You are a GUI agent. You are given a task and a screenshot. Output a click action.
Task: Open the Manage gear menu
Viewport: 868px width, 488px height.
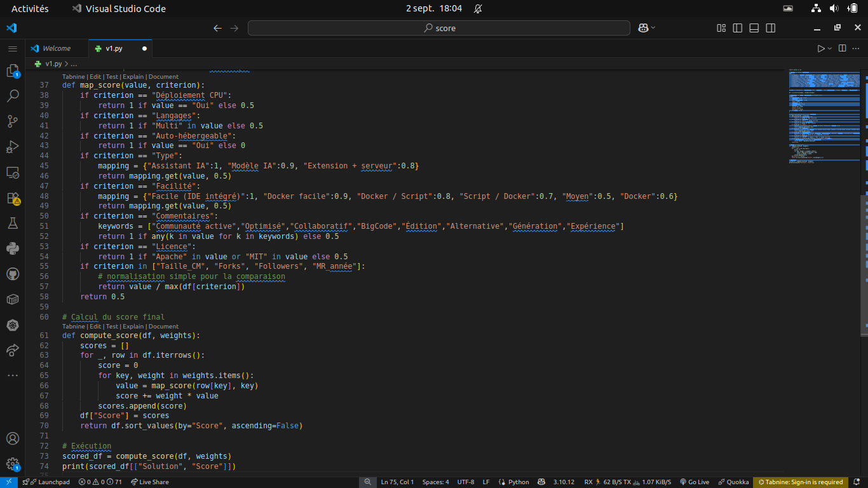click(13, 464)
